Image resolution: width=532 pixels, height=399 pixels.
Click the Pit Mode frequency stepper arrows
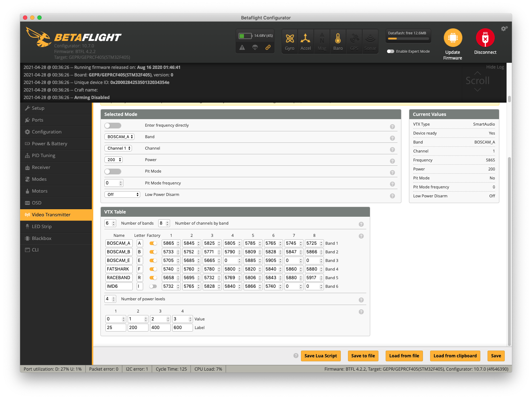coord(121,183)
